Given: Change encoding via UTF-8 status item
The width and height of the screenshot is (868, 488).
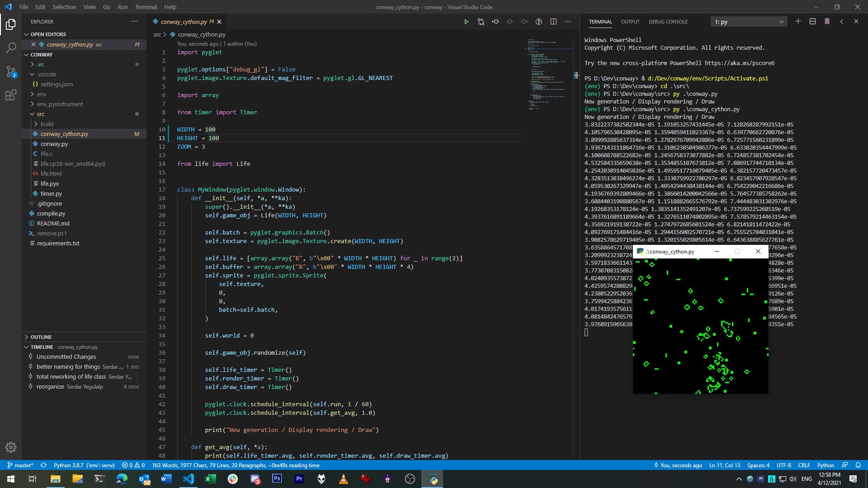Looking at the screenshot, I should click(784, 465).
